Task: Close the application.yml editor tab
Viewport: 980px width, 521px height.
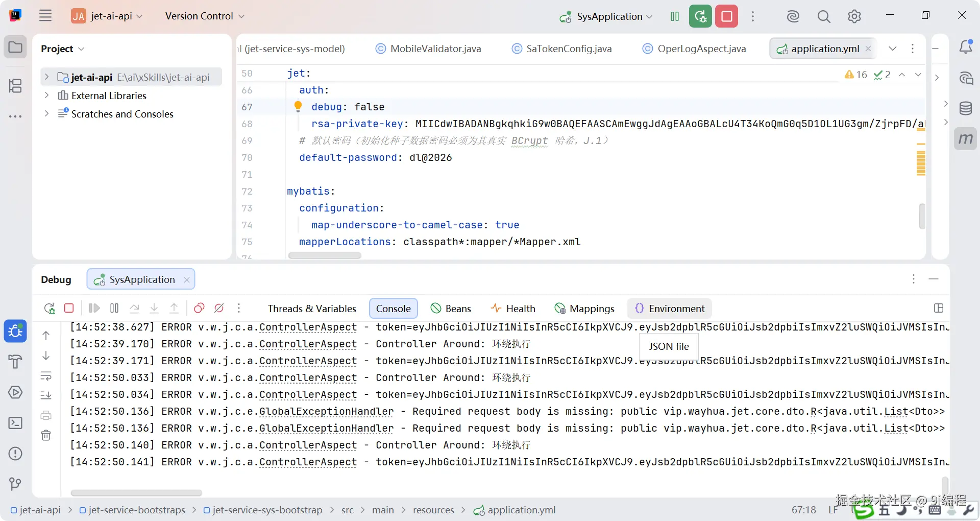Action: coord(868,49)
